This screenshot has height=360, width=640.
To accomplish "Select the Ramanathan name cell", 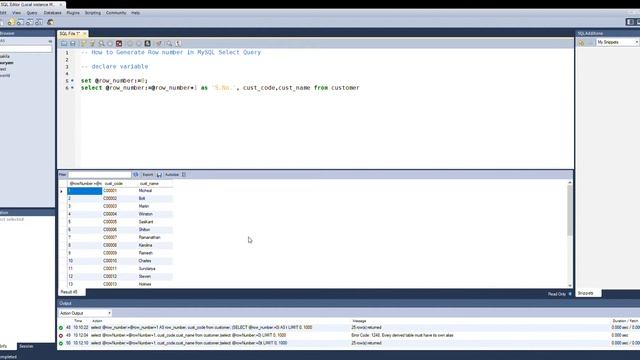I will point(155,238).
